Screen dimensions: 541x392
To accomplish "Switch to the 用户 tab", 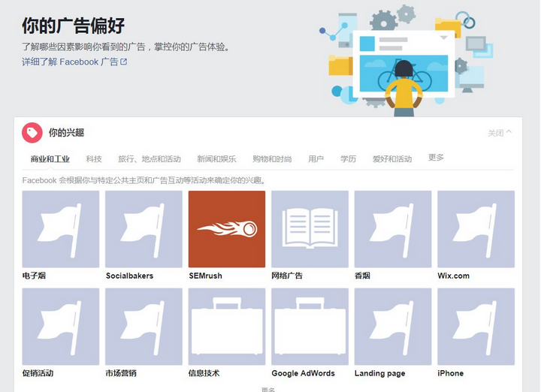I will click(316, 159).
